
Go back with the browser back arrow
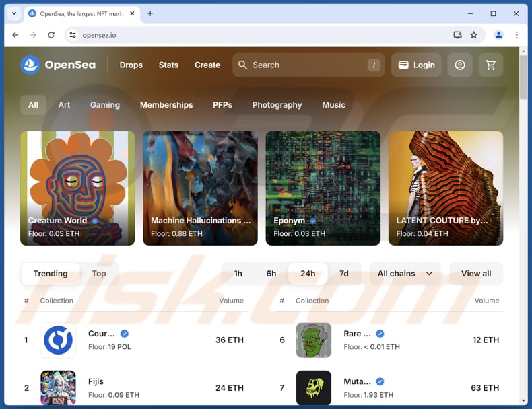pos(15,35)
